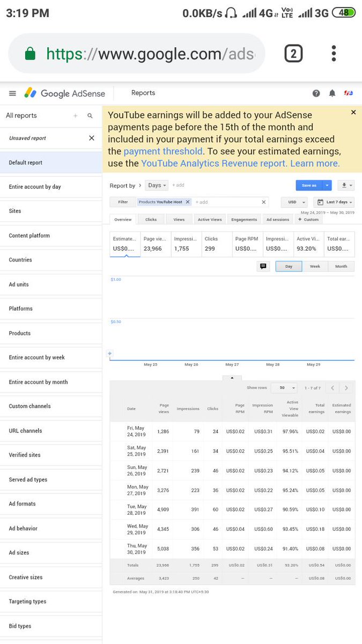Select Day chart granularity
362x644 pixels.
289,266
